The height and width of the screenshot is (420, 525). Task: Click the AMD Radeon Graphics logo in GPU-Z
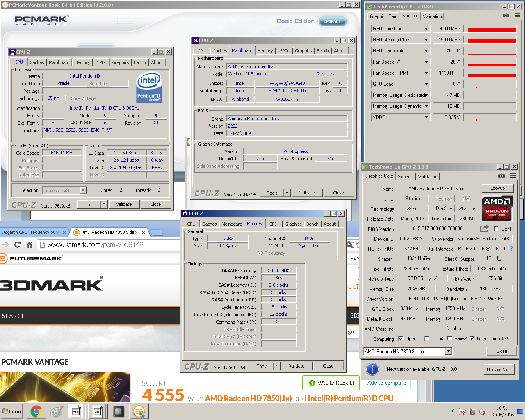tap(497, 208)
